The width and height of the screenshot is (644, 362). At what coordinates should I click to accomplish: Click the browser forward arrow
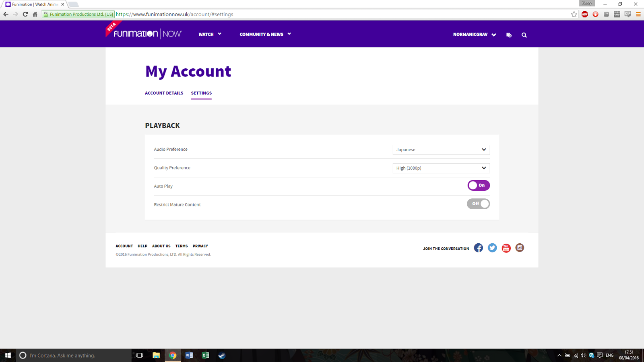coord(15,14)
